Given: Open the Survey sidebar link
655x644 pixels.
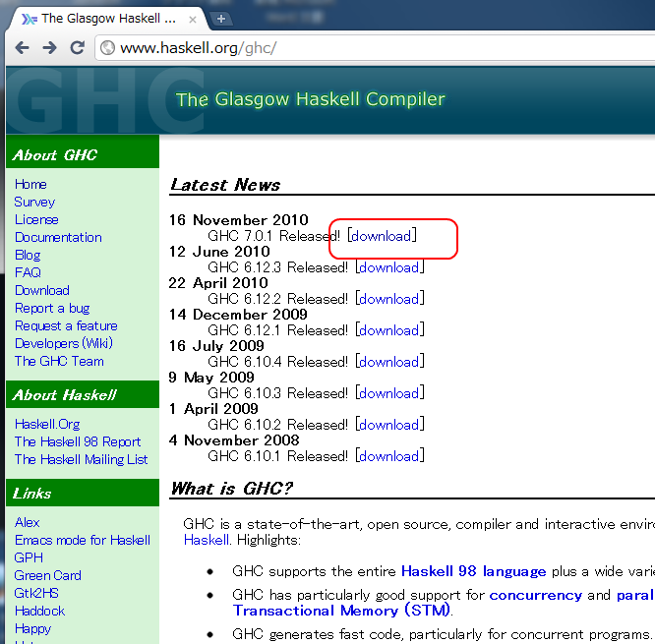Looking at the screenshot, I should [x=34, y=202].
